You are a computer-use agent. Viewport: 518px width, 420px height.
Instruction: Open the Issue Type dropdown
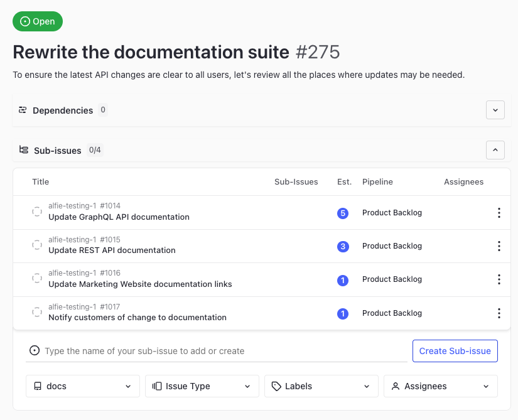(x=202, y=386)
